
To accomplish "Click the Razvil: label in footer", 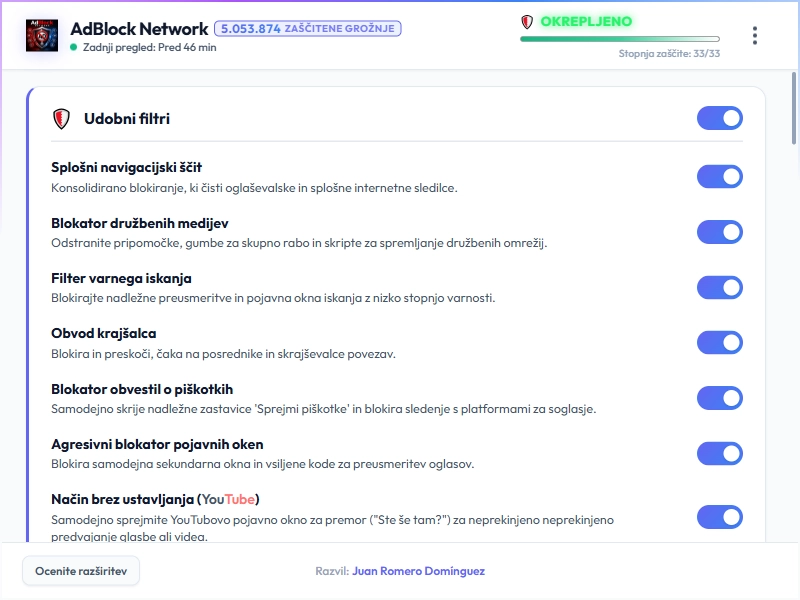I will click(332, 571).
